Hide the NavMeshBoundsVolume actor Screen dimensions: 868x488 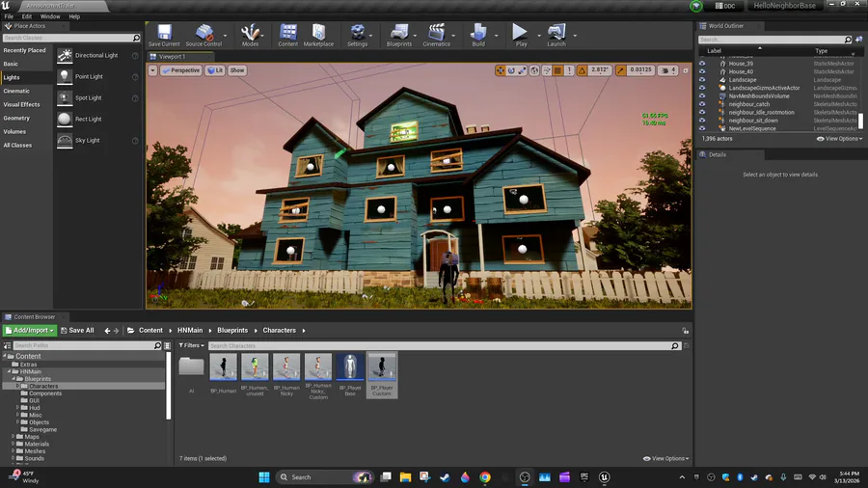(702, 95)
